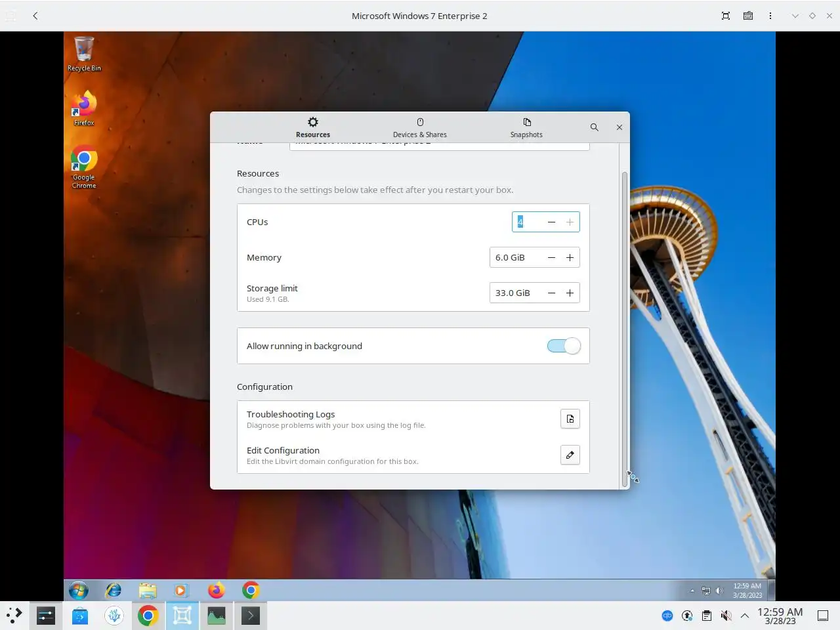The image size is (840, 630).
Task: Launch Chrome from the Windows 7 taskbar
Action: 251,591
